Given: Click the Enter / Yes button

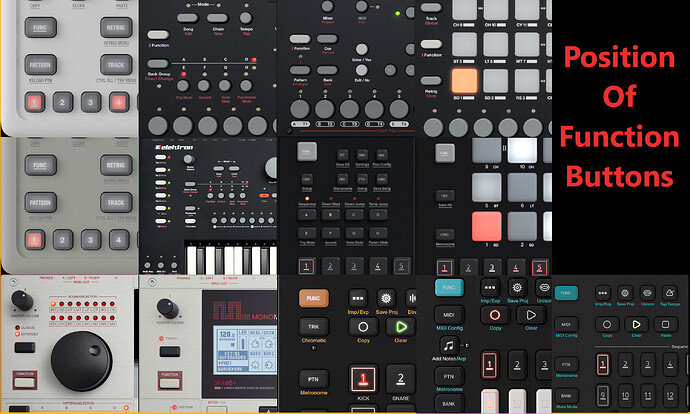Looking at the screenshot, I should [362, 49].
